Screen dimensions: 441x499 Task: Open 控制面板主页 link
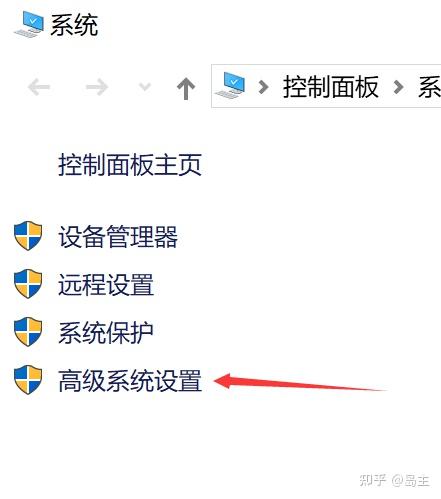[x=130, y=165]
